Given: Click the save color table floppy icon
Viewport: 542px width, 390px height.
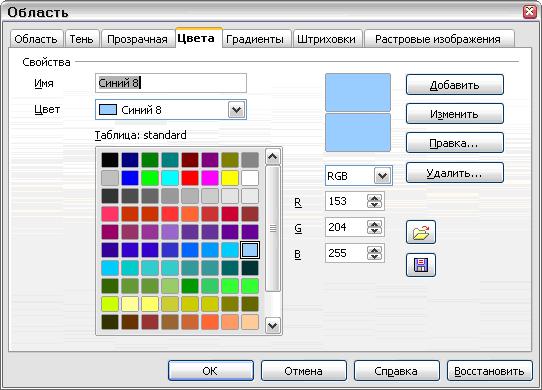Looking at the screenshot, I should click(x=421, y=265).
